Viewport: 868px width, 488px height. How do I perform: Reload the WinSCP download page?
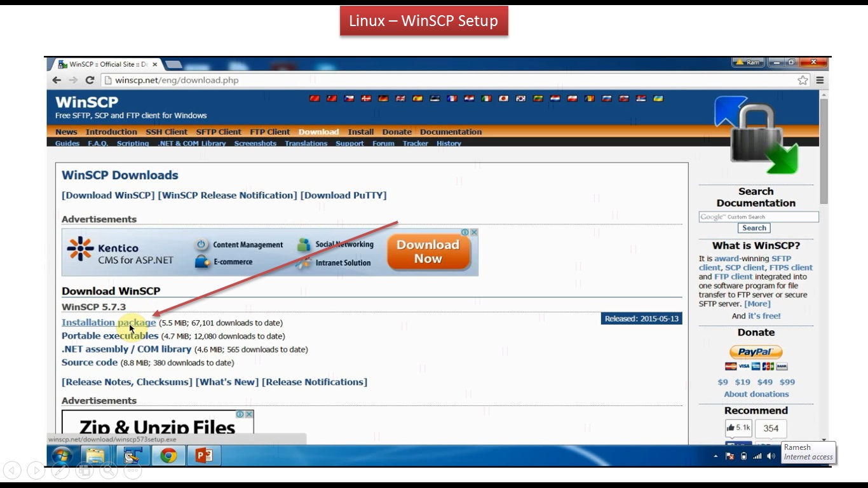pos(90,80)
